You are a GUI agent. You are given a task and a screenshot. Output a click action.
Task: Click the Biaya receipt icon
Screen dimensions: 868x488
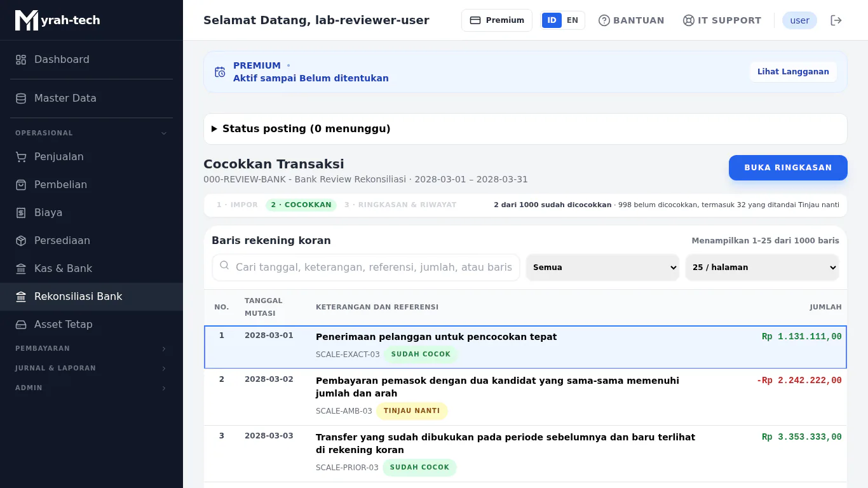pos(21,213)
